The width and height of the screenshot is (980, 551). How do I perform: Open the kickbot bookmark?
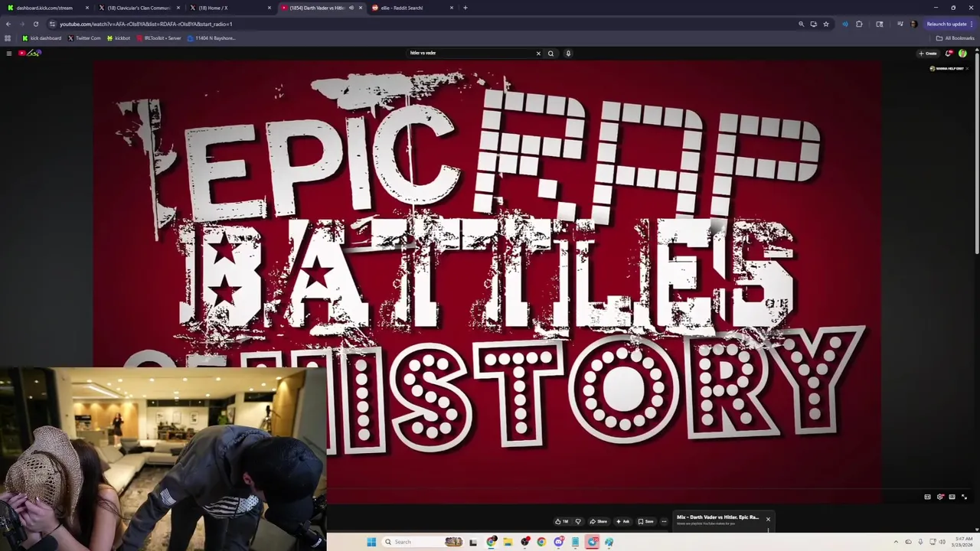119,37
